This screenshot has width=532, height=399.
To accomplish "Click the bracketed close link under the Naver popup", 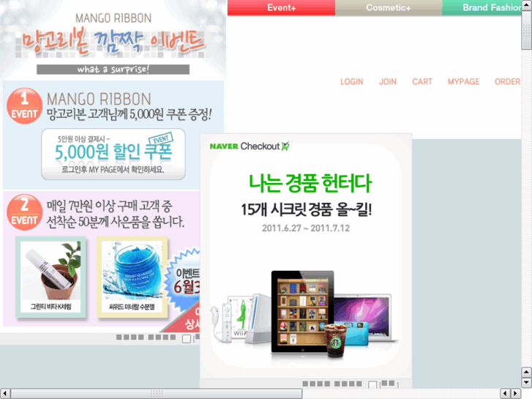I will [x=389, y=384].
